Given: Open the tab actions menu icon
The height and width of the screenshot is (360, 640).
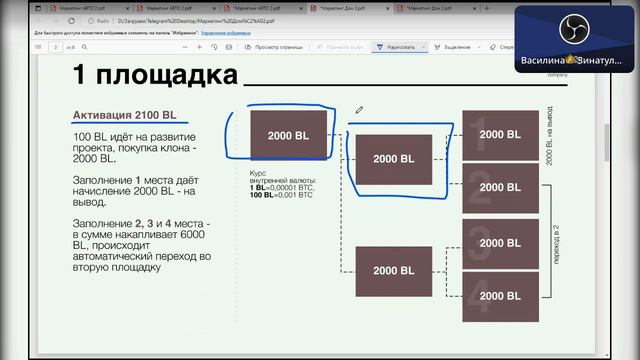Looking at the screenshot, I should [38, 8].
